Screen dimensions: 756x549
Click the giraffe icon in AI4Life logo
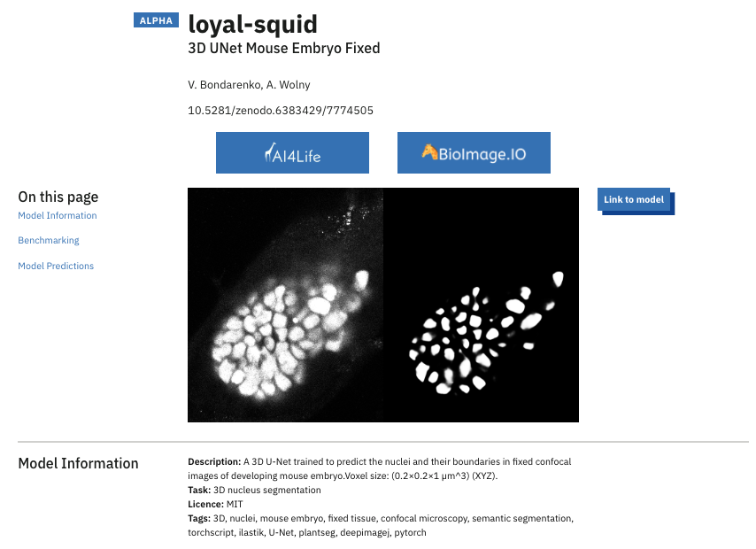[270, 152]
